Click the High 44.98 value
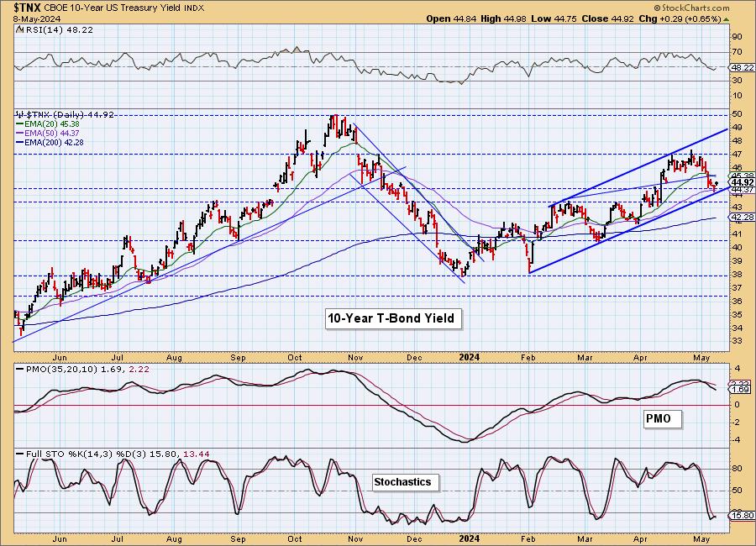 503,18
